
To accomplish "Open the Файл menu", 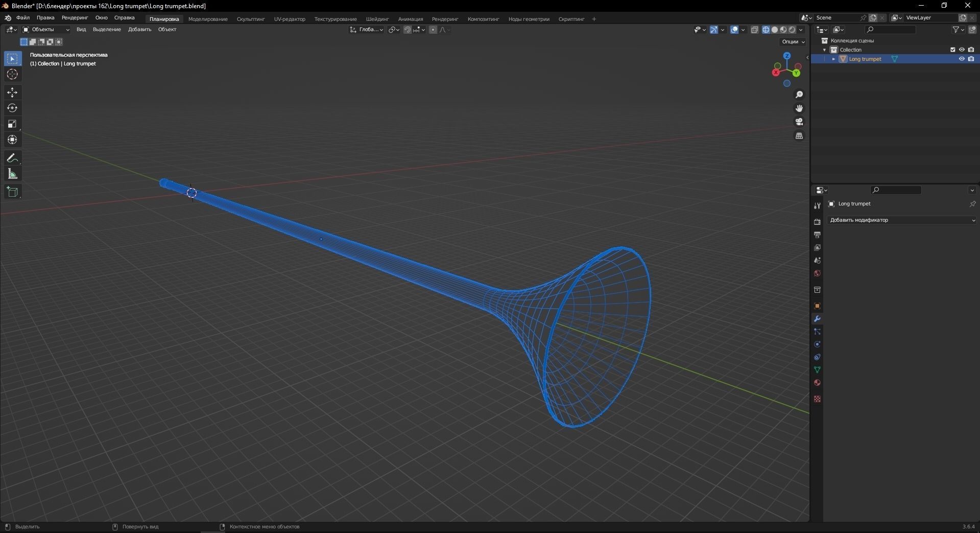I will coord(22,17).
